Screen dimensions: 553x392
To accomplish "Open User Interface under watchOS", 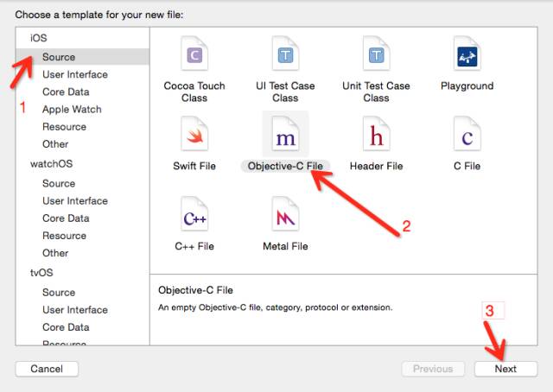I will [75, 201].
